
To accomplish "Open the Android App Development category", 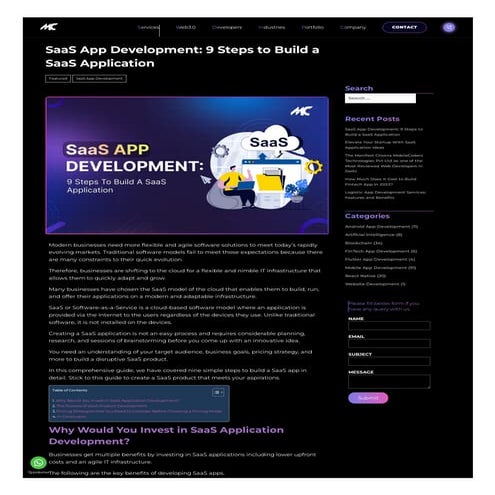I will [381, 227].
